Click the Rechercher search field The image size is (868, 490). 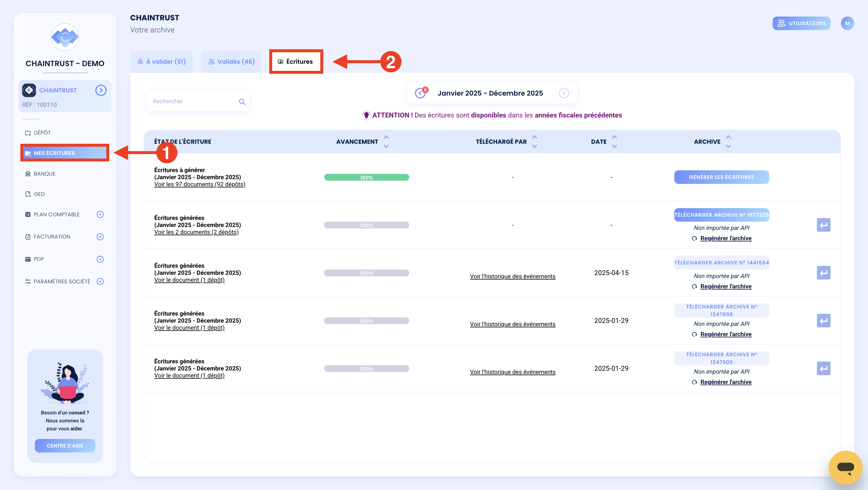198,101
